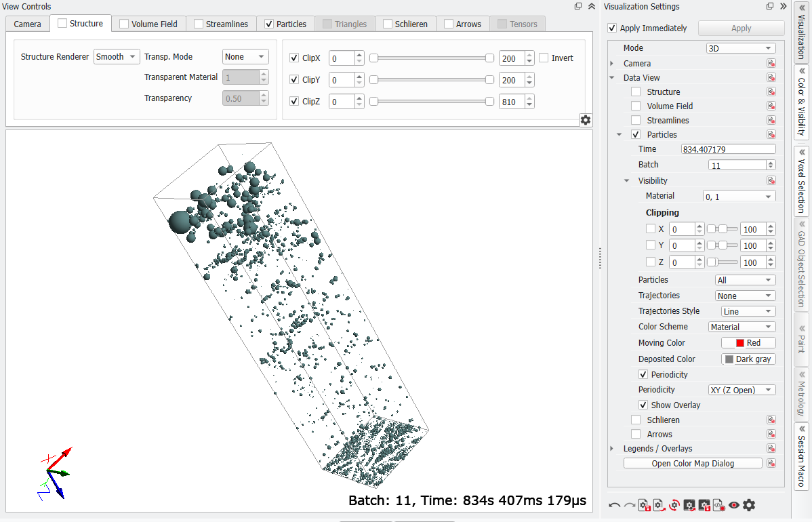
Task: Click the load settings file icon
Action: click(659, 506)
